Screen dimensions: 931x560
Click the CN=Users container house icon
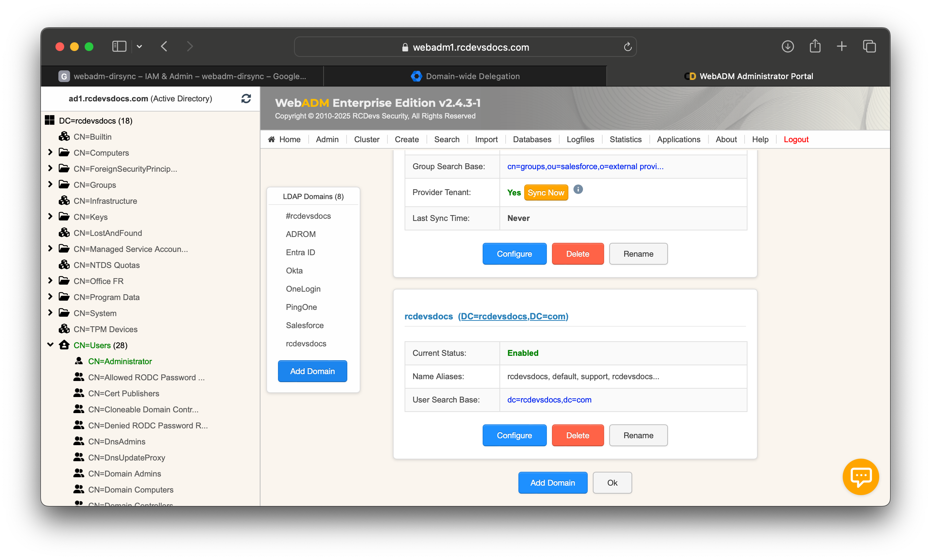coord(64,345)
